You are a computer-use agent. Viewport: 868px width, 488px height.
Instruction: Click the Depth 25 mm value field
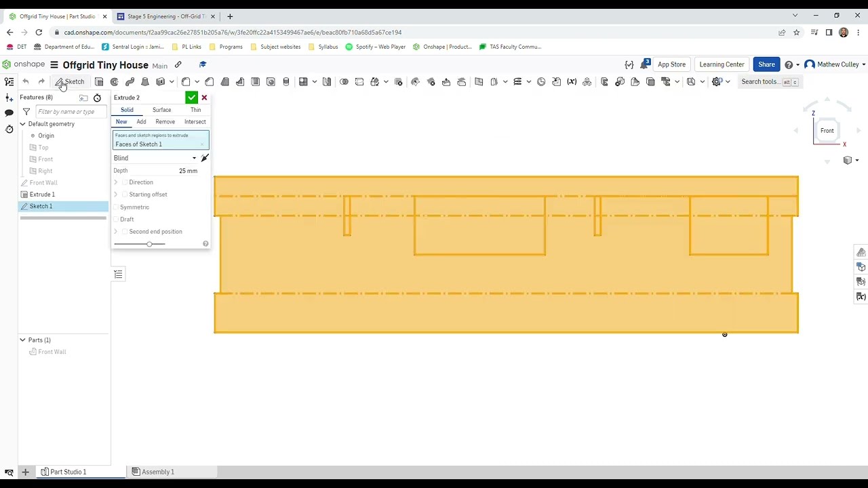pyautogui.click(x=188, y=171)
